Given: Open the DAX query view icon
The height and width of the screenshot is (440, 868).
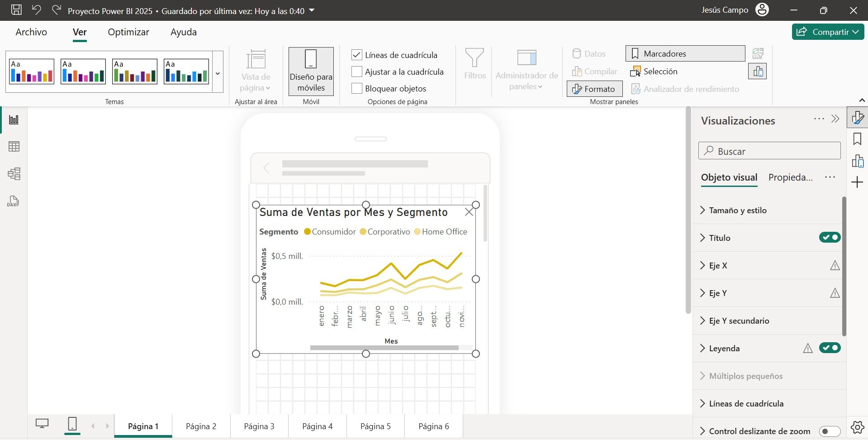Looking at the screenshot, I should tap(13, 201).
